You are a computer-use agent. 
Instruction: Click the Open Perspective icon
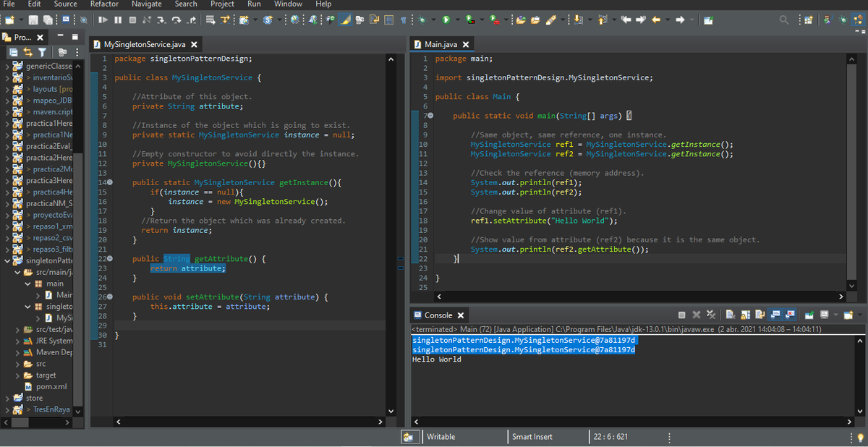(x=808, y=20)
